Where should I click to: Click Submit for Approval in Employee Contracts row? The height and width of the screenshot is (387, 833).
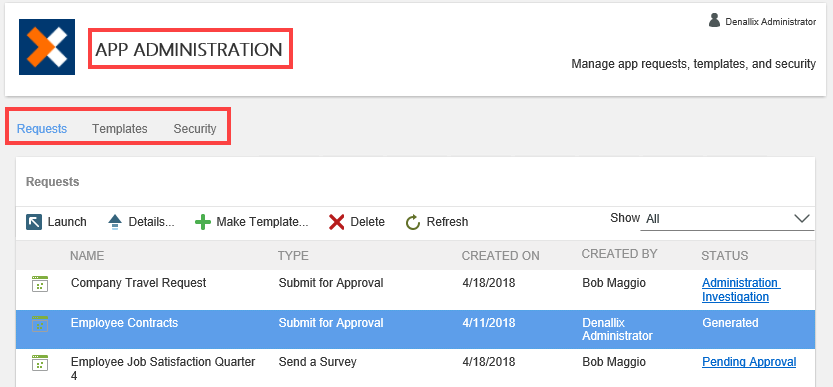tap(331, 323)
